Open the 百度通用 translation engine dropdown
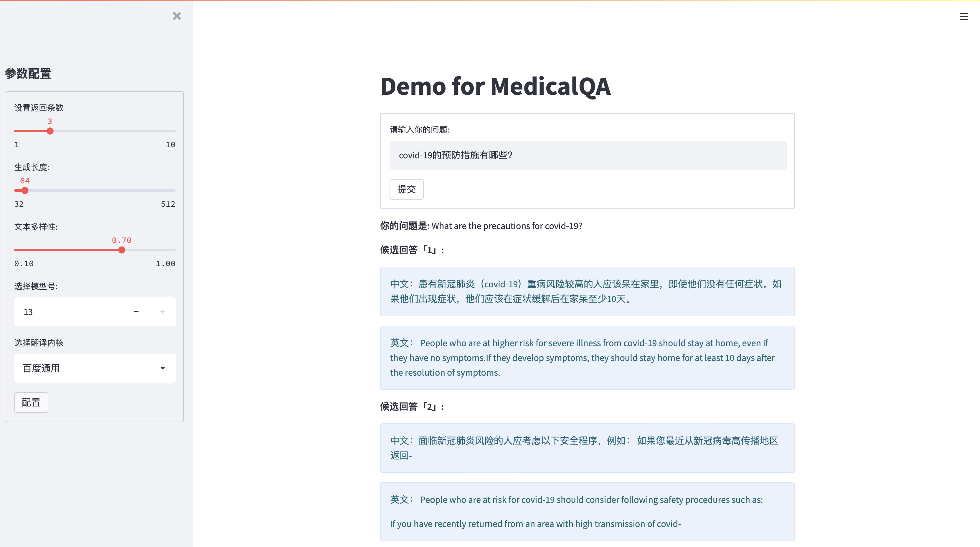This screenshot has width=980, height=547. tap(95, 368)
